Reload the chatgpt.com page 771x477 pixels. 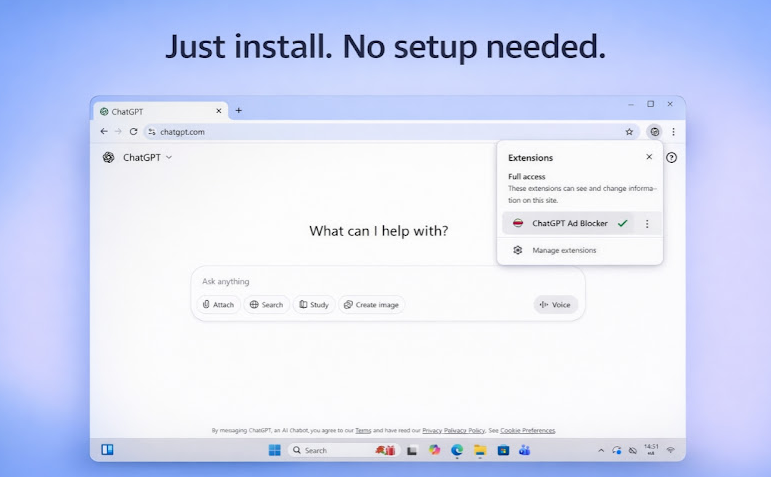coord(133,131)
